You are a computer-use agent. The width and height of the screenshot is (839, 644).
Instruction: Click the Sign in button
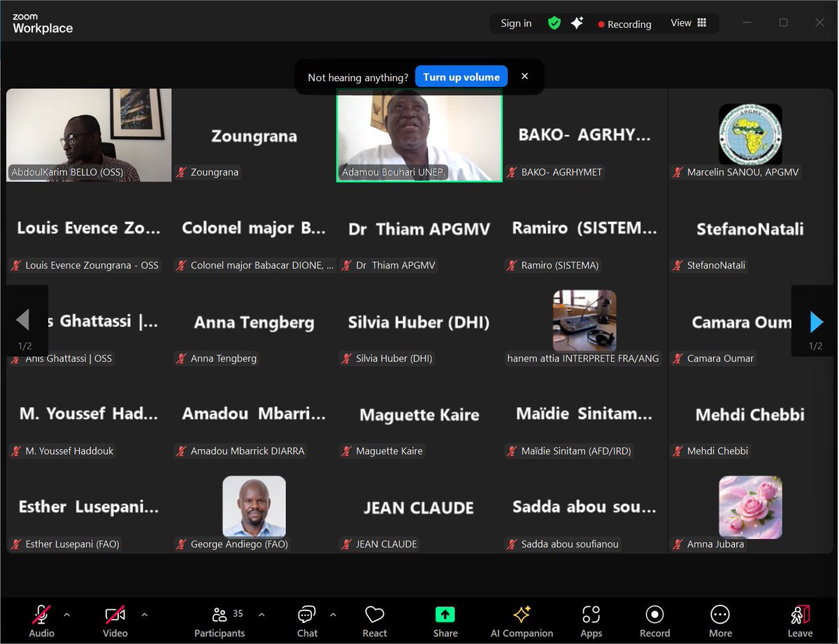pyautogui.click(x=516, y=23)
